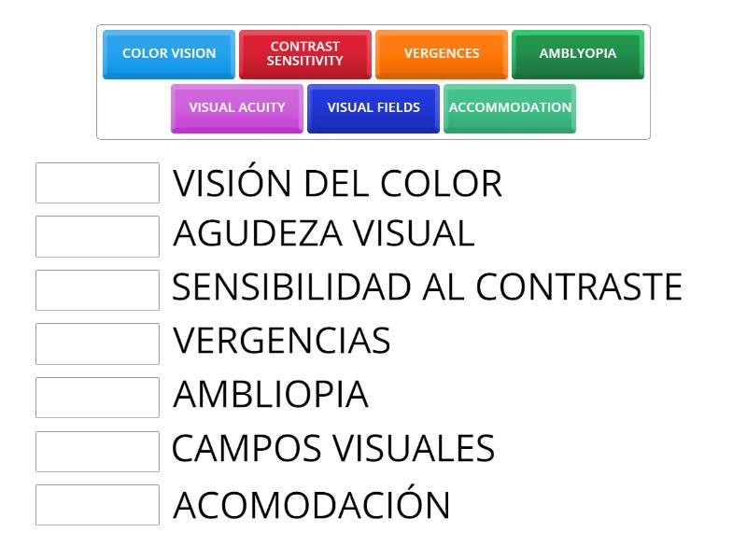The height and width of the screenshot is (560, 747).
Task: Select the CONTRAST SENSITIVITY tile
Action: 303,51
